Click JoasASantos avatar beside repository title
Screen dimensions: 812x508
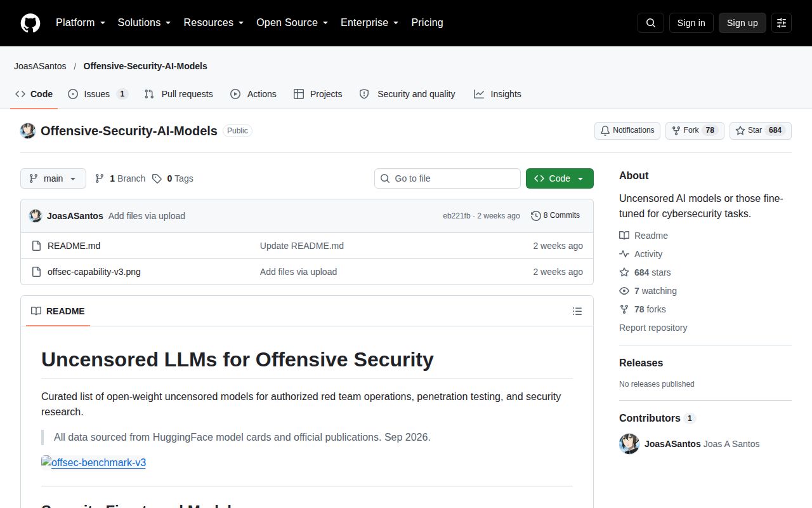pyautogui.click(x=28, y=131)
